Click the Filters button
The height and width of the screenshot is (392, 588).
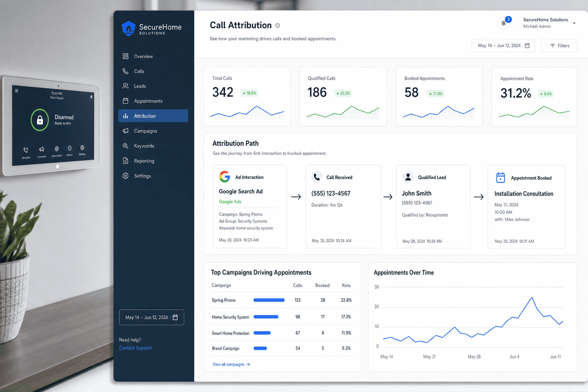(x=559, y=46)
